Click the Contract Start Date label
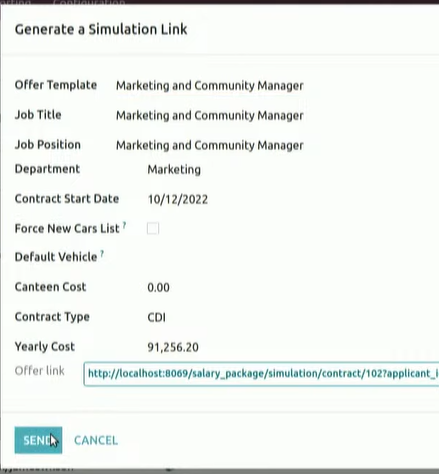 point(67,199)
